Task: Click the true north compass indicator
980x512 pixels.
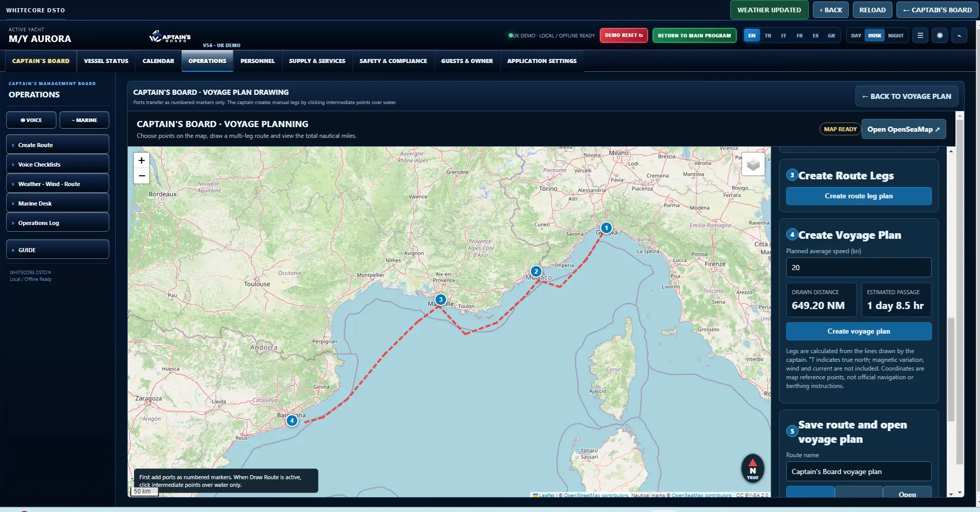Action: click(x=752, y=468)
